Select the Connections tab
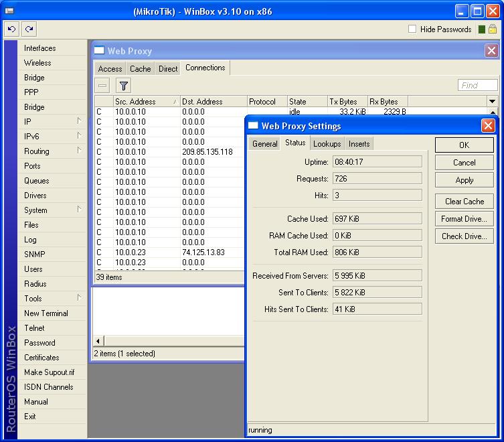 [x=205, y=68]
